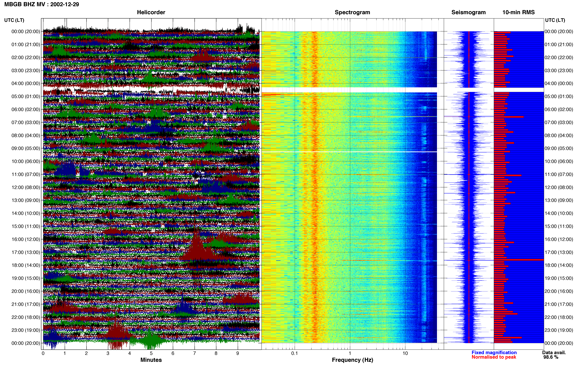Click the left '17:00 (13:00)' time label
The height and width of the screenshot is (368, 588).
coord(26,252)
